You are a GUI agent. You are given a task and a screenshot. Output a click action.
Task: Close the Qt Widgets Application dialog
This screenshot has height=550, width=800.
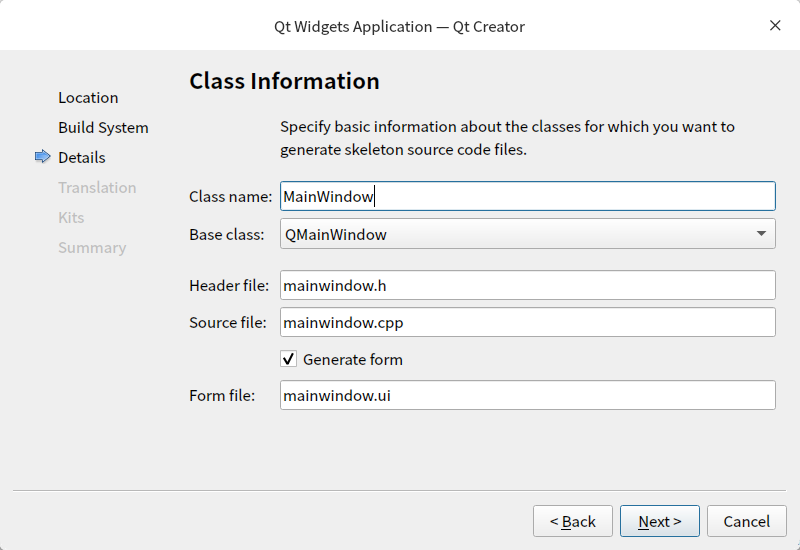click(775, 26)
